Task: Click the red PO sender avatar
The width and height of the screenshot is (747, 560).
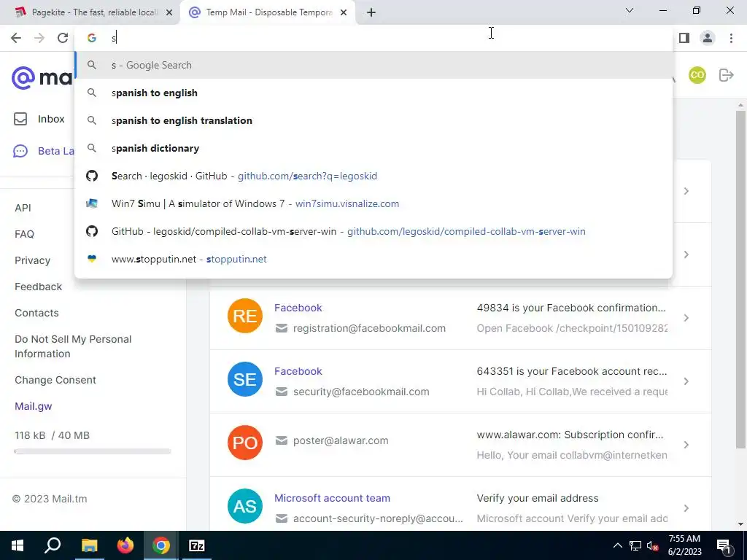Action: coord(245,443)
